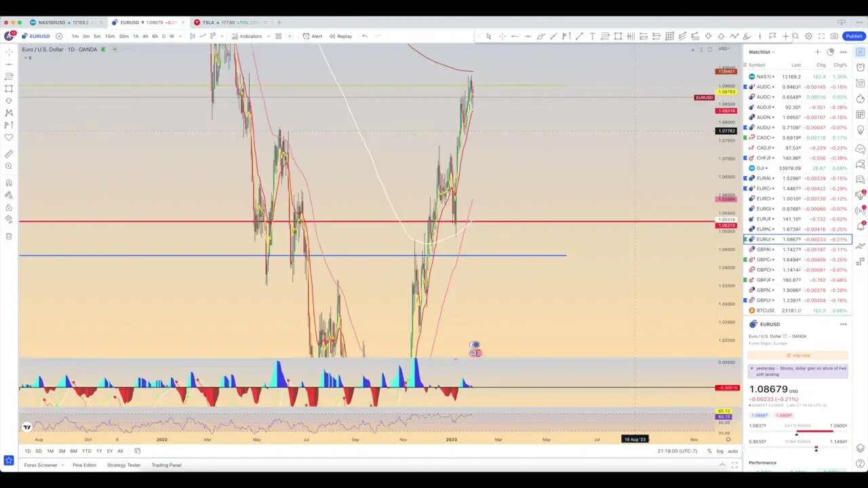Open Watchlist advanced view pie icon

tap(830, 52)
